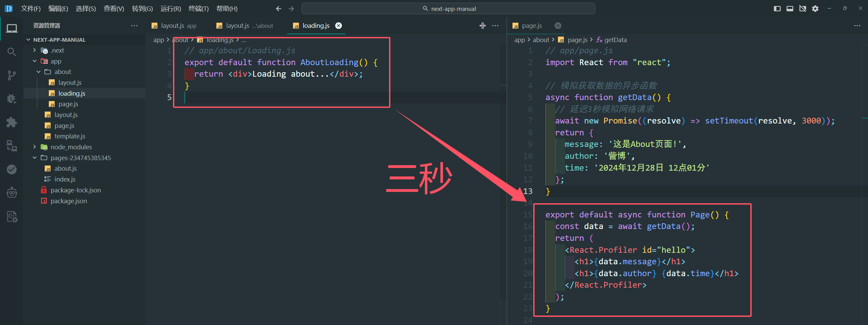Image resolution: width=868 pixels, height=325 pixels.
Task: Close the loading.js tab
Action: point(339,25)
